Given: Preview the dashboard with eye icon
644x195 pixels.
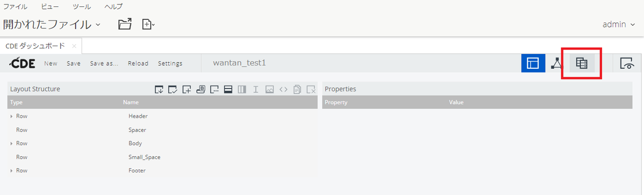Looking at the screenshot, I should [627, 63].
